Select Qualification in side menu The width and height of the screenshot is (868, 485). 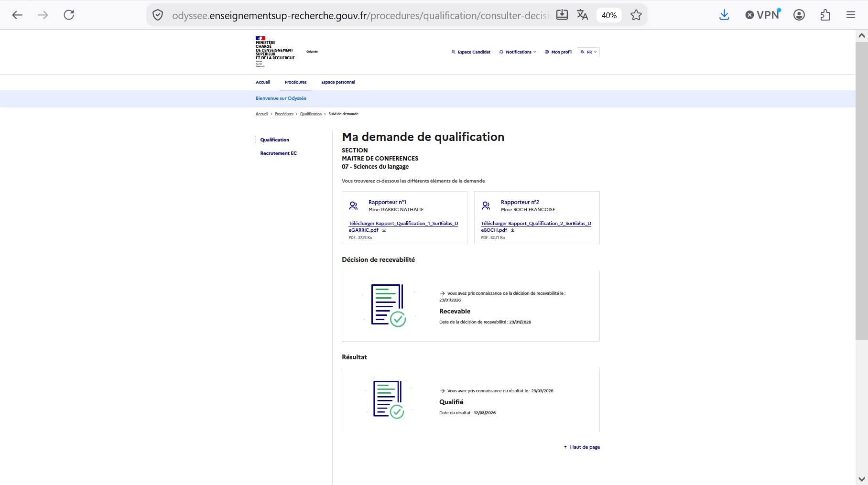click(274, 140)
